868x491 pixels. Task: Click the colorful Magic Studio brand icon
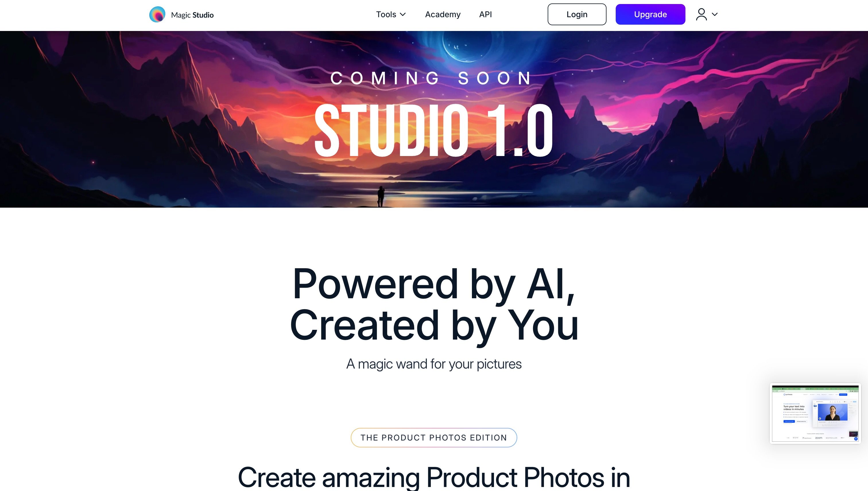tap(157, 14)
